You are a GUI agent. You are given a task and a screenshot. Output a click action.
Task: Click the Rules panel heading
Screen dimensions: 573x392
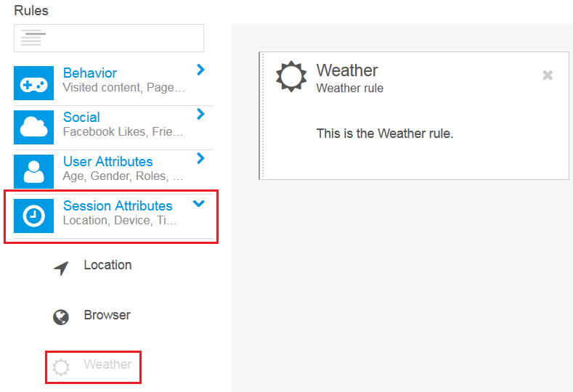click(x=31, y=11)
